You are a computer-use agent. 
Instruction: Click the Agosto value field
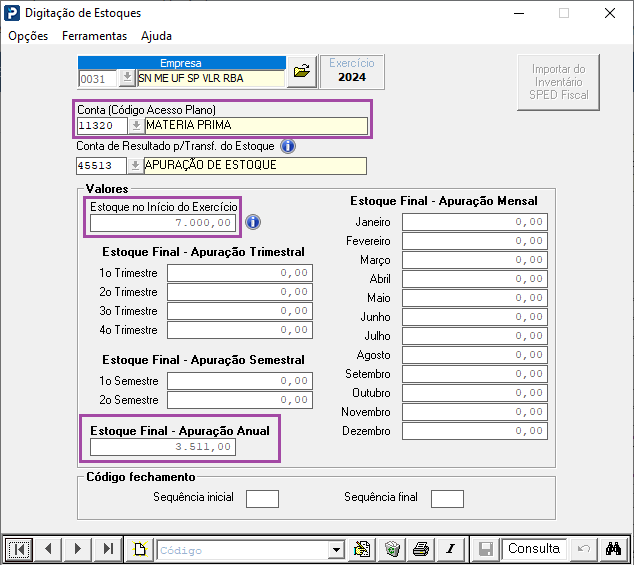coord(475,355)
